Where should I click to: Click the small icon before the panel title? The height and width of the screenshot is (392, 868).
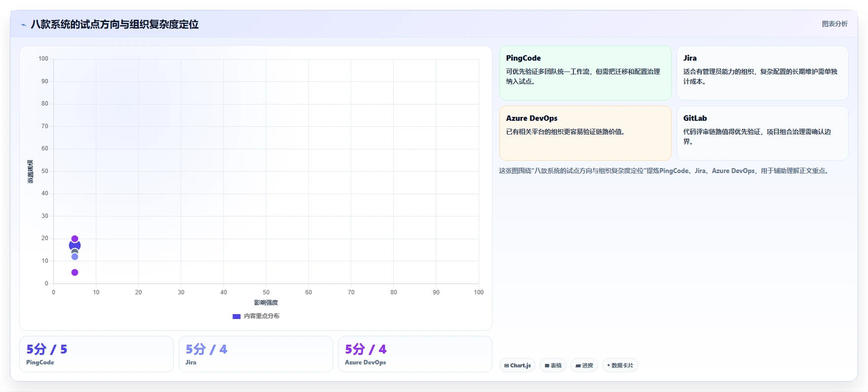click(23, 25)
